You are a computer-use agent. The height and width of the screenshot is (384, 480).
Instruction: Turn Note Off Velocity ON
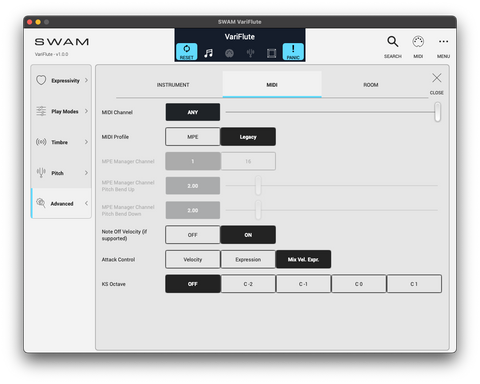pyautogui.click(x=248, y=235)
